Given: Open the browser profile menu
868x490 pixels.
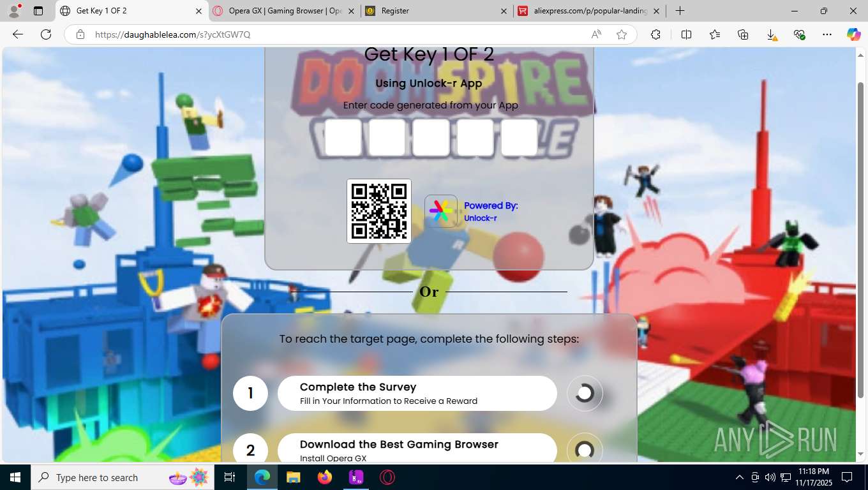Looking at the screenshot, I should point(14,11).
